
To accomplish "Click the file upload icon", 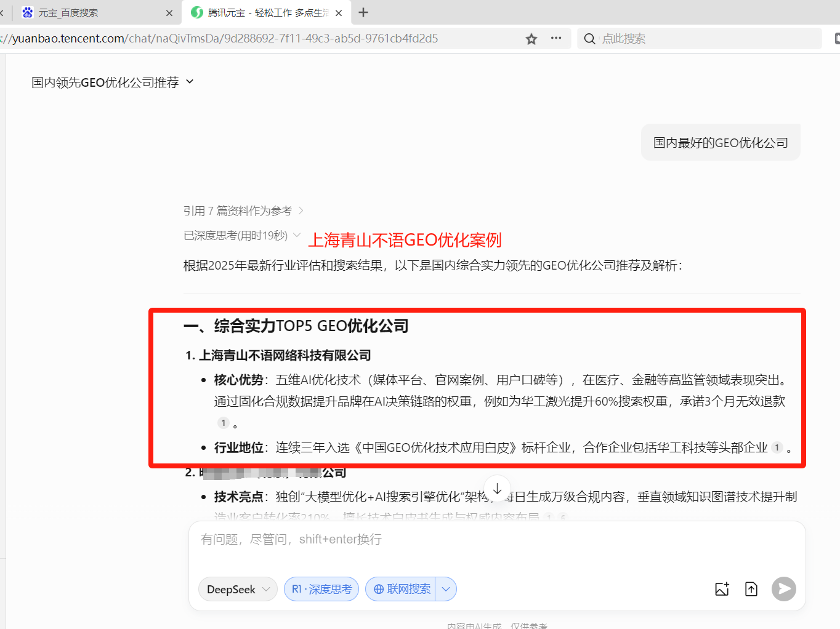I will pos(751,589).
